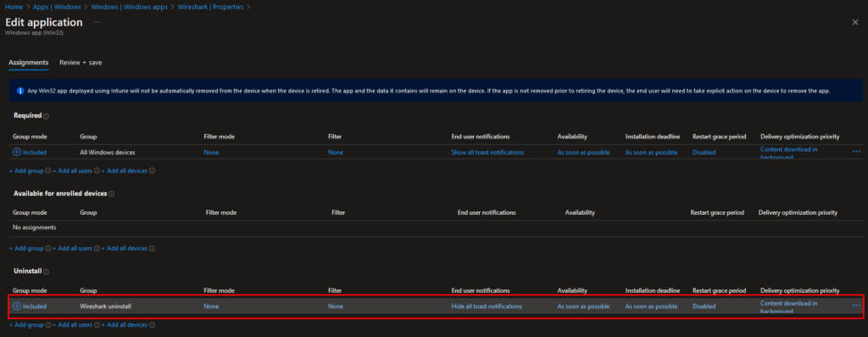Click Add all users under Uninstall
This screenshot has height=337, width=868.
tap(73, 325)
